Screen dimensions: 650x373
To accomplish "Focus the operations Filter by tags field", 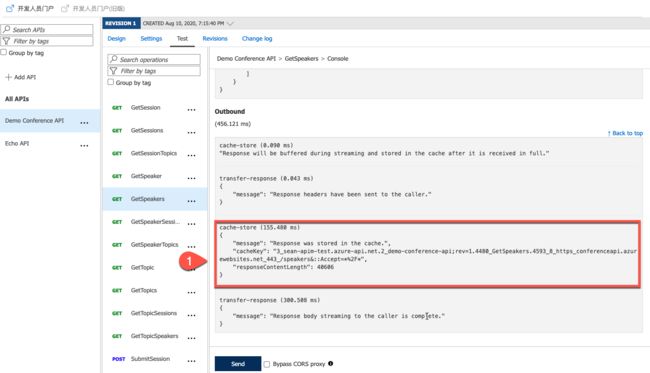I will click(x=154, y=71).
